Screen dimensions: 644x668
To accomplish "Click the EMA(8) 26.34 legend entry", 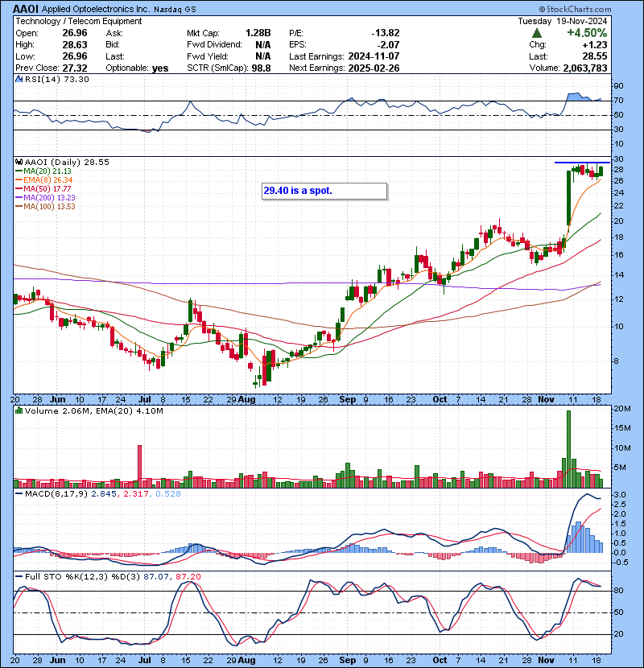I will tap(44, 180).
